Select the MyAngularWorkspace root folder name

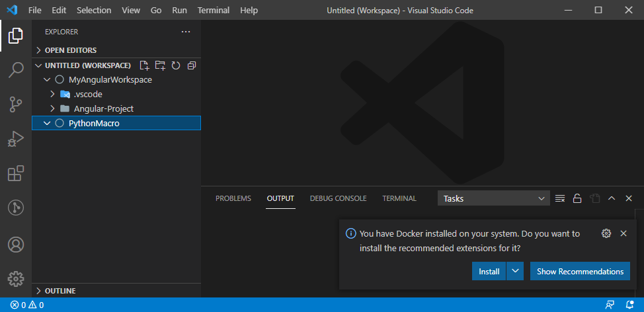point(110,79)
